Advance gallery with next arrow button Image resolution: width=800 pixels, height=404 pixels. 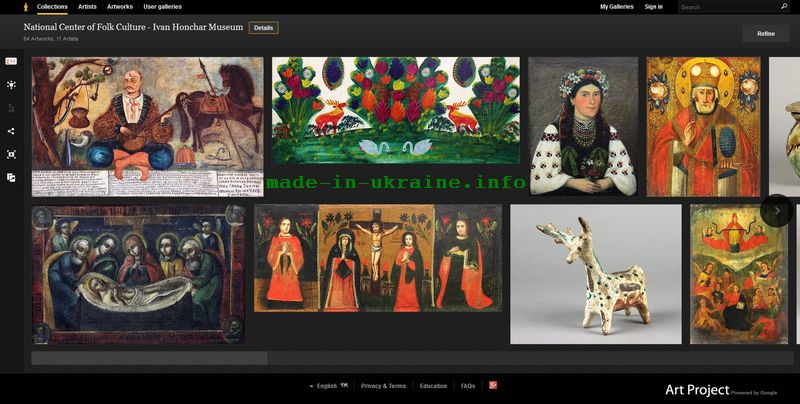pos(777,210)
